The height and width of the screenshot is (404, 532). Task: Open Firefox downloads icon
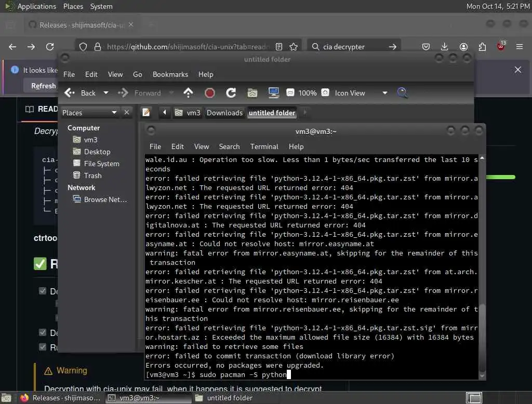pyautogui.click(x=445, y=47)
